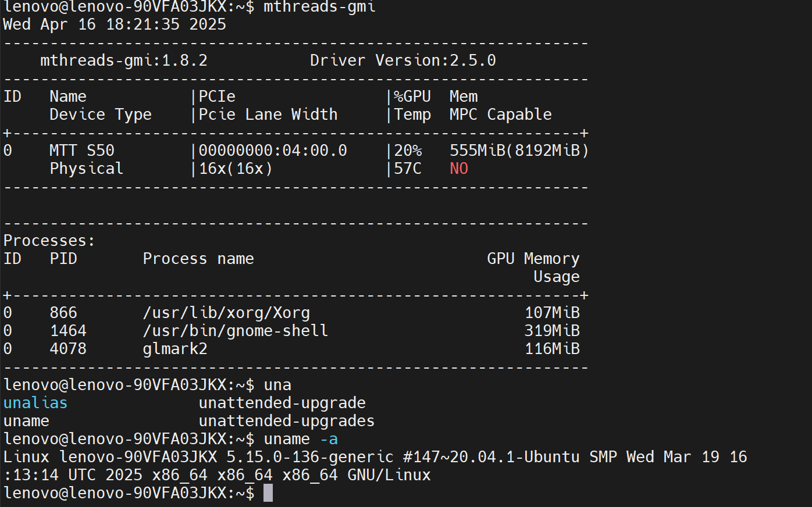Select the /usr/bin/gnome-shell process entry
This screenshot has height=507, width=812.
[x=236, y=331]
